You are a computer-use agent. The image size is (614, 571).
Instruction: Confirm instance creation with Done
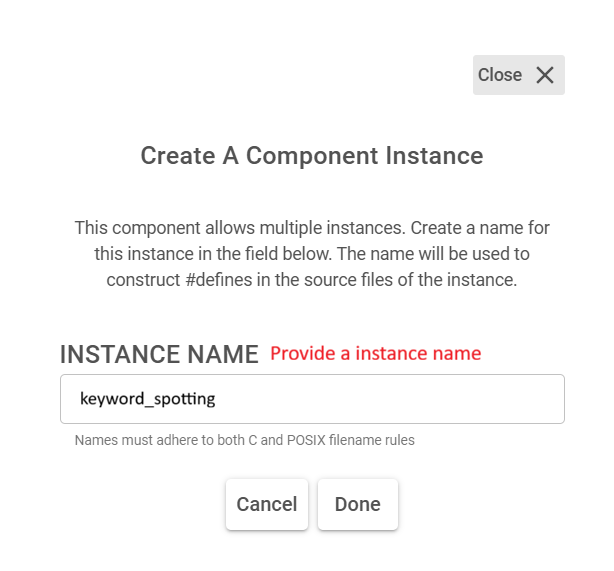(x=358, y=504)
